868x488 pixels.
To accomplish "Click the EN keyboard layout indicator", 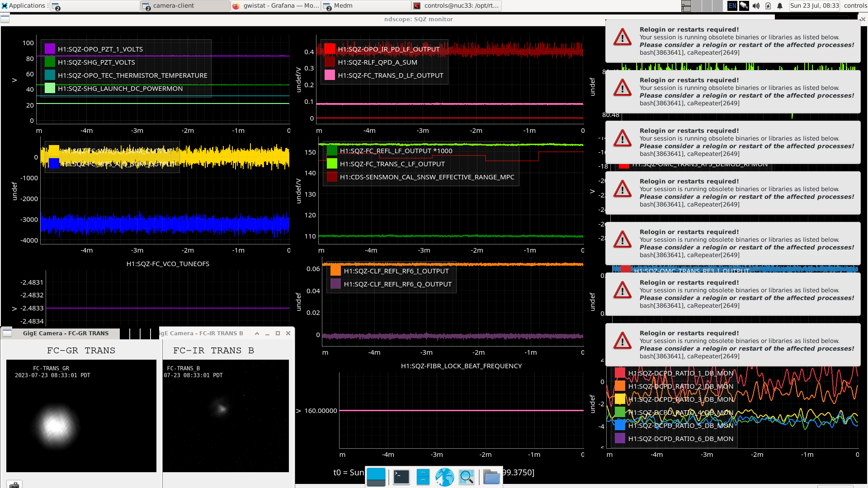I will click(732, 6).
